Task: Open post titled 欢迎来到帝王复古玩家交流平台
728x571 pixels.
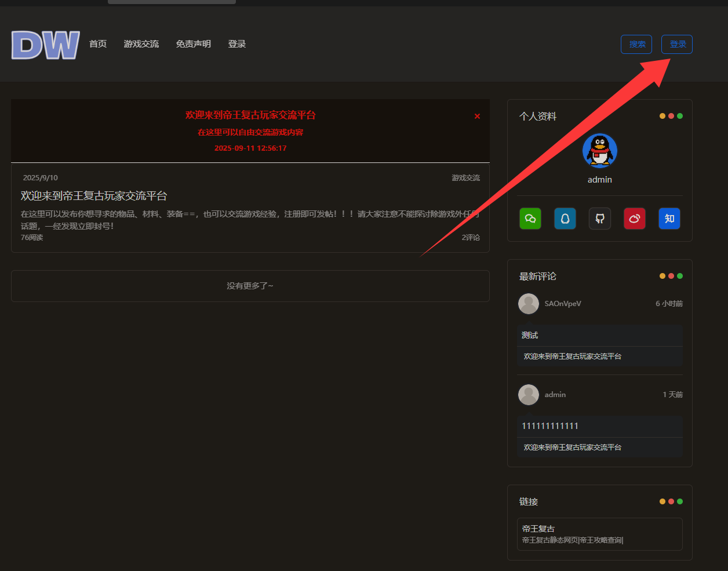Action: pos(94,196)
